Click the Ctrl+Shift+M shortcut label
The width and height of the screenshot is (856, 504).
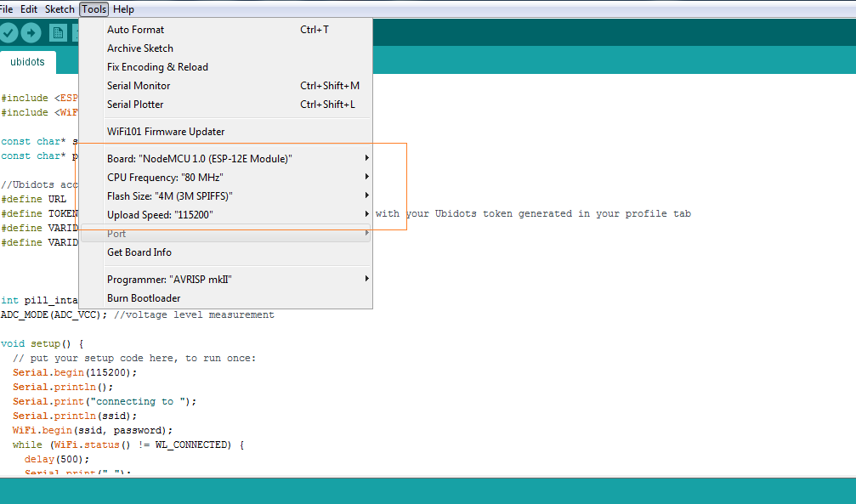(330, 86)
